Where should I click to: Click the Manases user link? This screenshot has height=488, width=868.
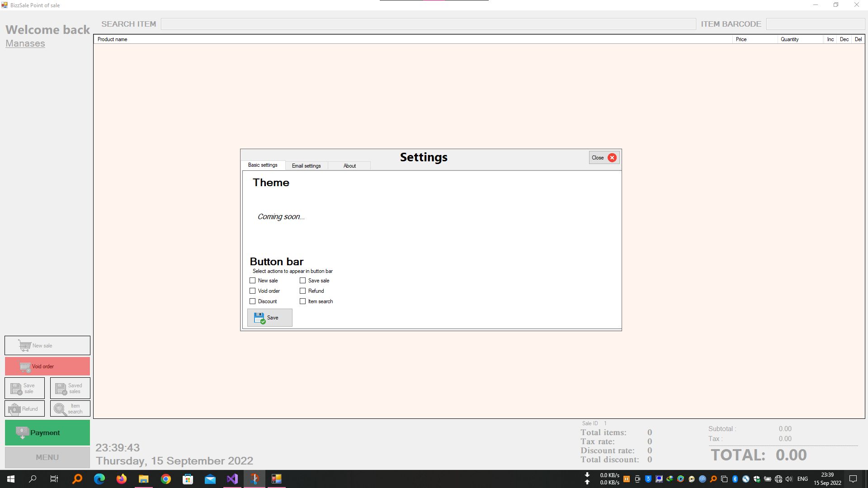point(25,43)
